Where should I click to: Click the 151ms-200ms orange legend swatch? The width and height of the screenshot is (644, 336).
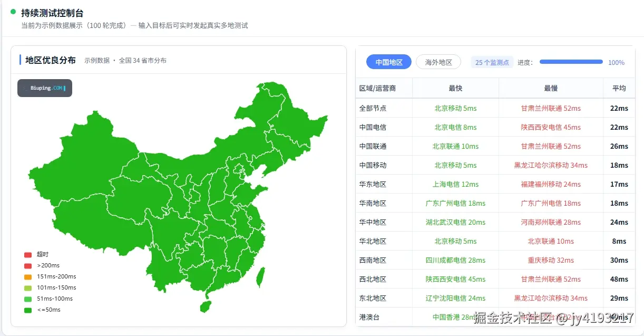(28, 277)
